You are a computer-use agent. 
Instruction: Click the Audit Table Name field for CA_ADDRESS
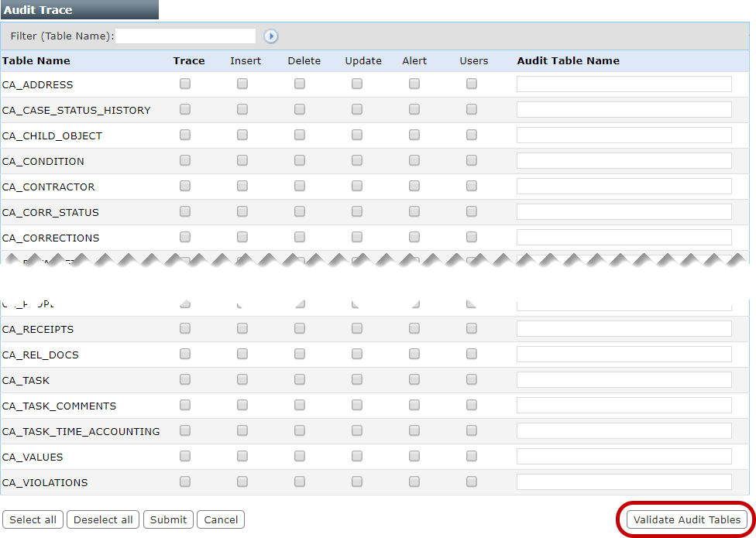(x=623, y=84)
